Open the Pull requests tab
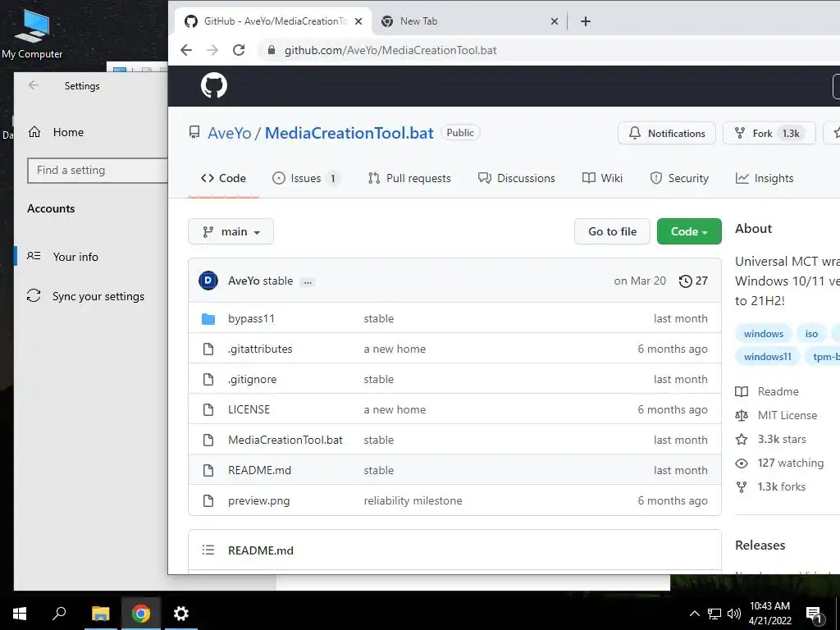840x630 pixels. point(409,178)
